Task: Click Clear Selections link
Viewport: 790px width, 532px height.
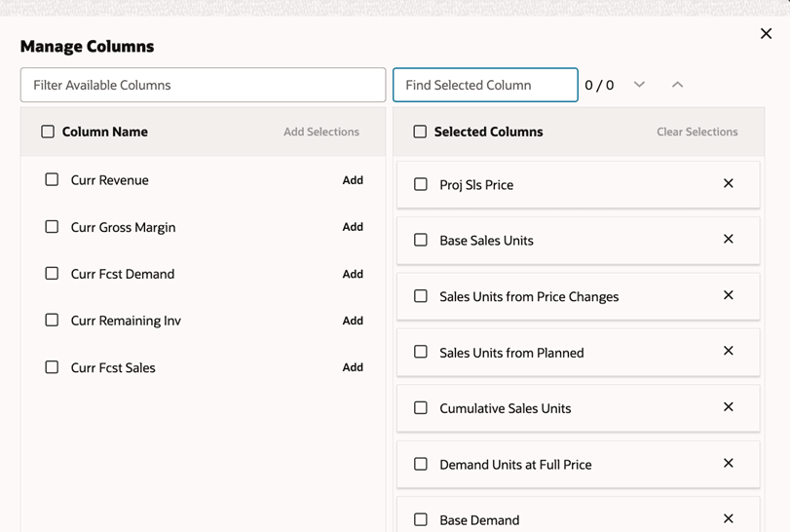Action: click(x=697, y=132)
